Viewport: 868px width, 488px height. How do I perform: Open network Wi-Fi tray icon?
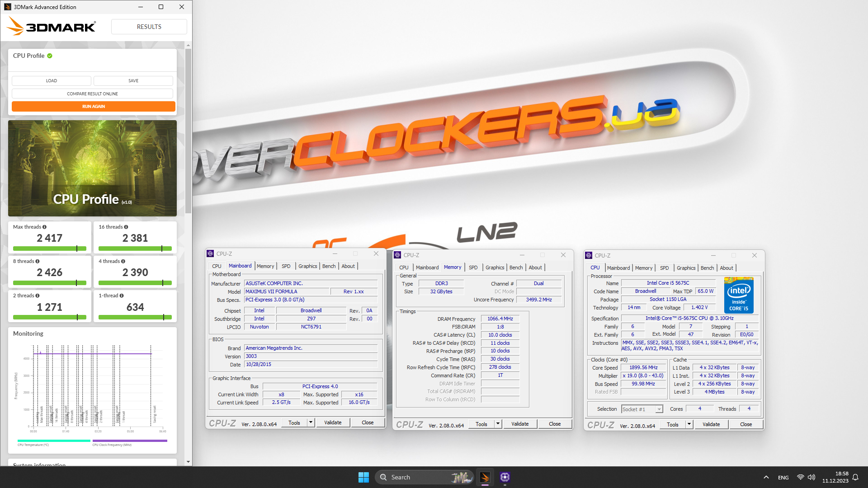(x=800, y=477)
